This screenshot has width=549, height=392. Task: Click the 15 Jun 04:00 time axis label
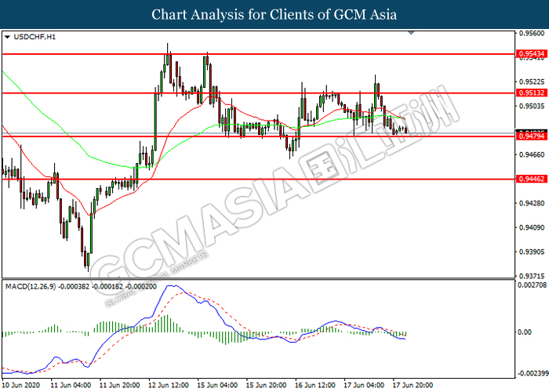point(218,385)
